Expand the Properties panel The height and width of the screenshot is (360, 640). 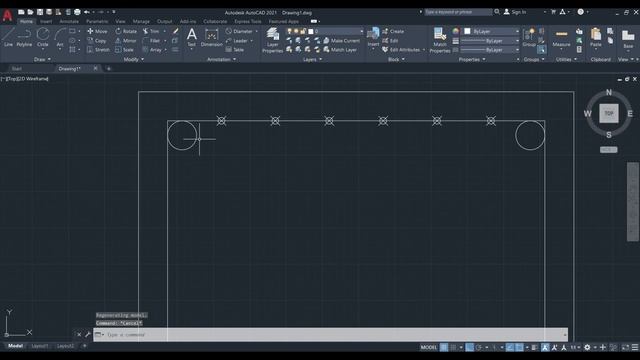[472, 60]
